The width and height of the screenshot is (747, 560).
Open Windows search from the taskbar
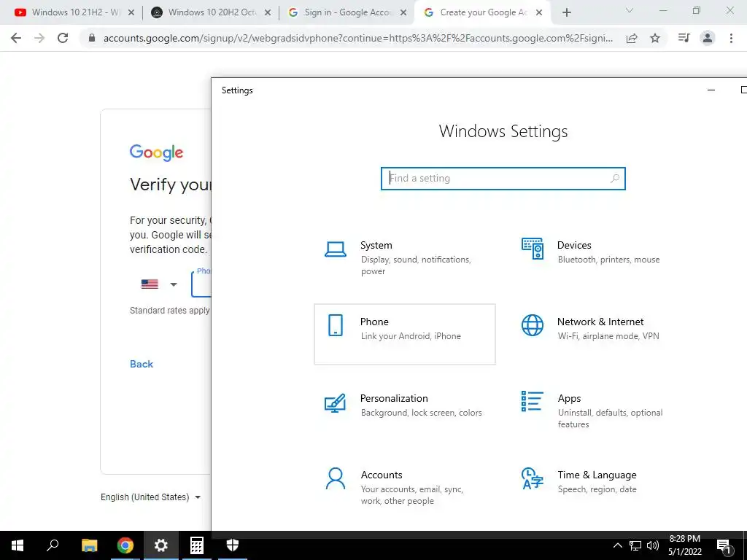point(53,545)
